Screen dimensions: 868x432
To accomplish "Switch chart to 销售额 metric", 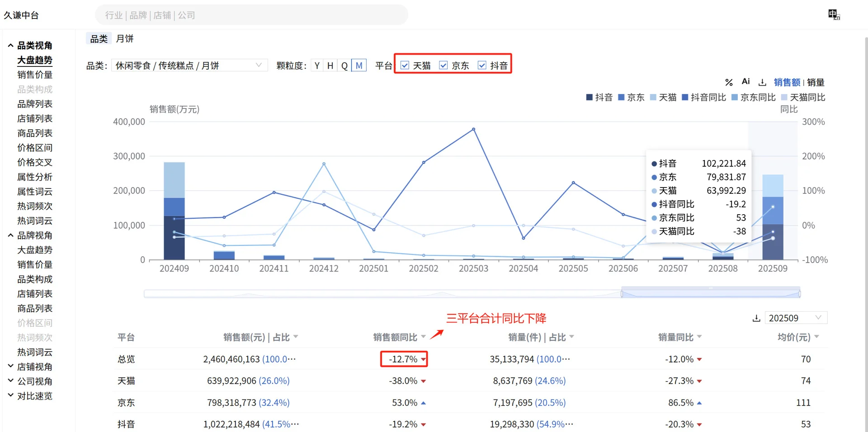I will click(x=787, y=82).
